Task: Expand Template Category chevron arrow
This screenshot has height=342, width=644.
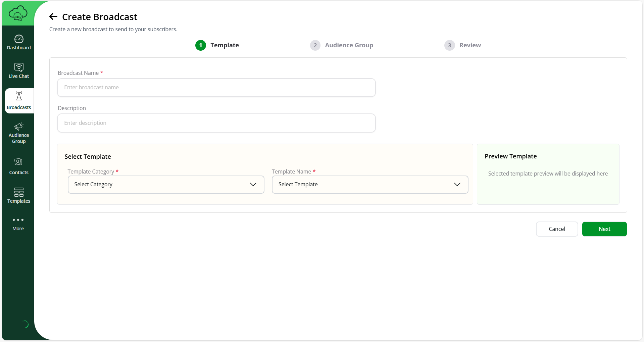Action: tap(253, 184)
